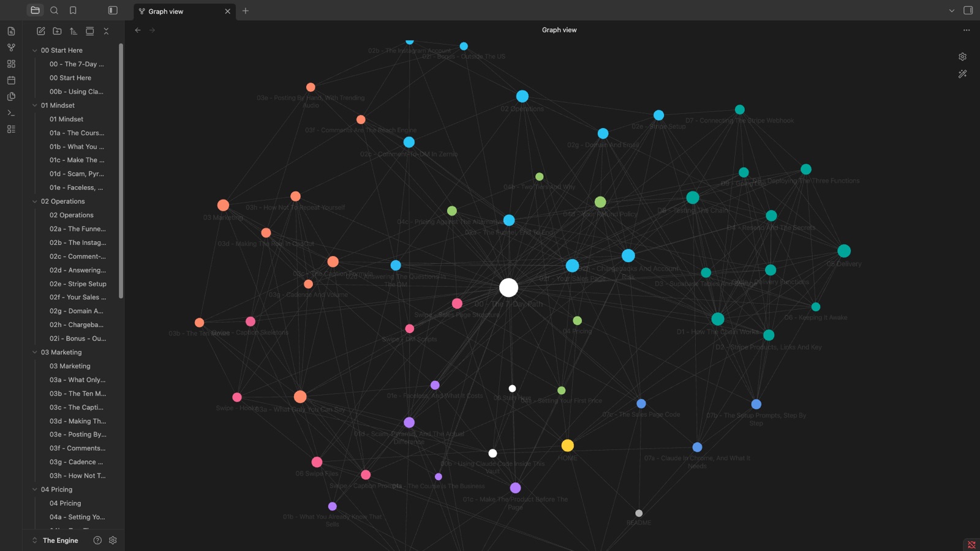This screenshot has height=551, width=980.
Task: Open note 03g - Cadence
Action: click(77, 462)
